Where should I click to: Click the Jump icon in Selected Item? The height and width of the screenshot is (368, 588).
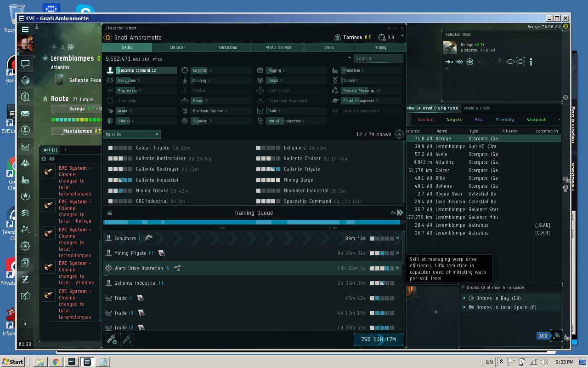coord(469,62)
